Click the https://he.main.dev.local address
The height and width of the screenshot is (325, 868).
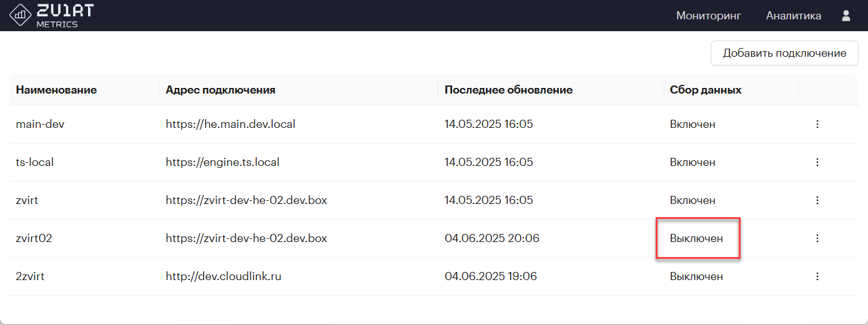pos(230,124)
